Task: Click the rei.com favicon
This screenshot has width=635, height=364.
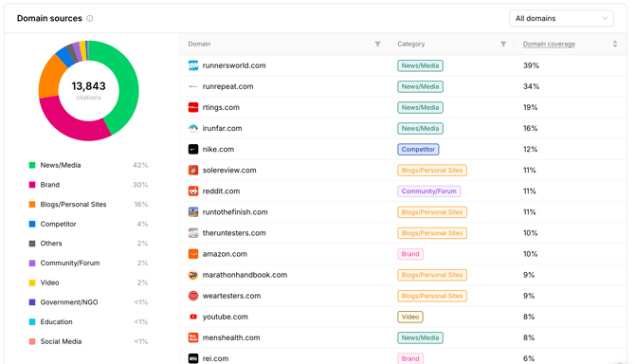Action: [193, 358]
